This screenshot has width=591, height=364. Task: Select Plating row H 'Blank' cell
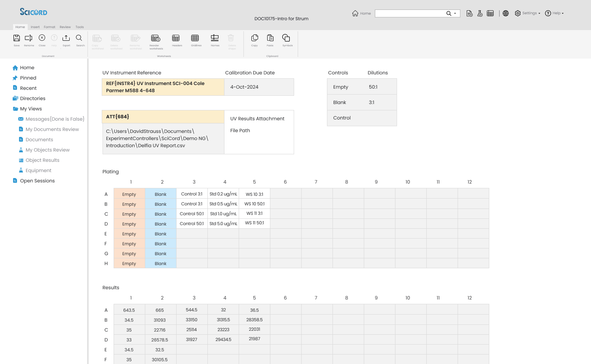pos(161,264)
